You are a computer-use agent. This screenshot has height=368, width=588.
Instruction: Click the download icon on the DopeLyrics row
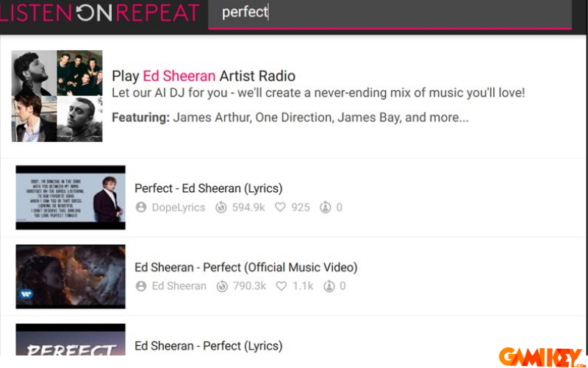325,208
